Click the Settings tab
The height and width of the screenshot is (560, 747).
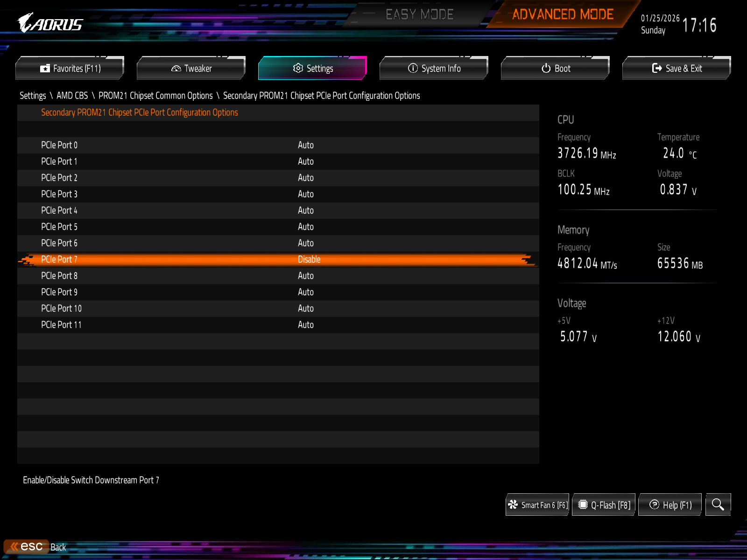[x=313, y=69]
